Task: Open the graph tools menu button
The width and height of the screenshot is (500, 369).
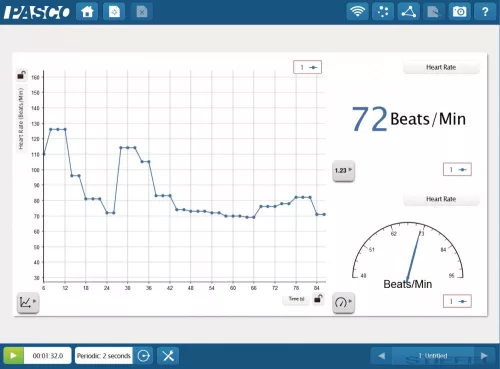Action: click(28, 303)
